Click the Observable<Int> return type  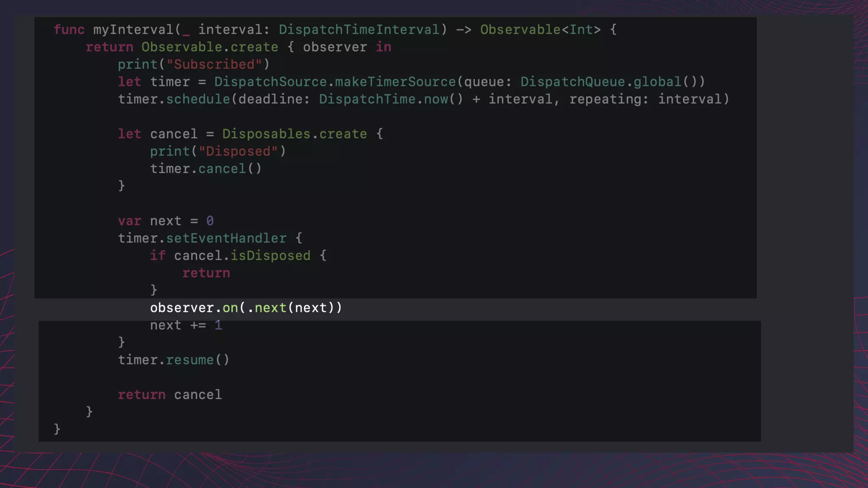tap(540, 30)
